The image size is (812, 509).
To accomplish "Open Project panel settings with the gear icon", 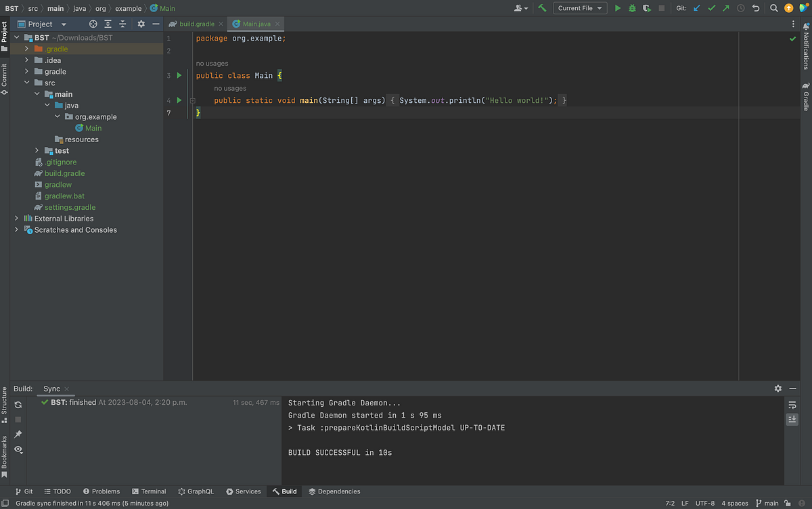I will click(x=140, y=23).
